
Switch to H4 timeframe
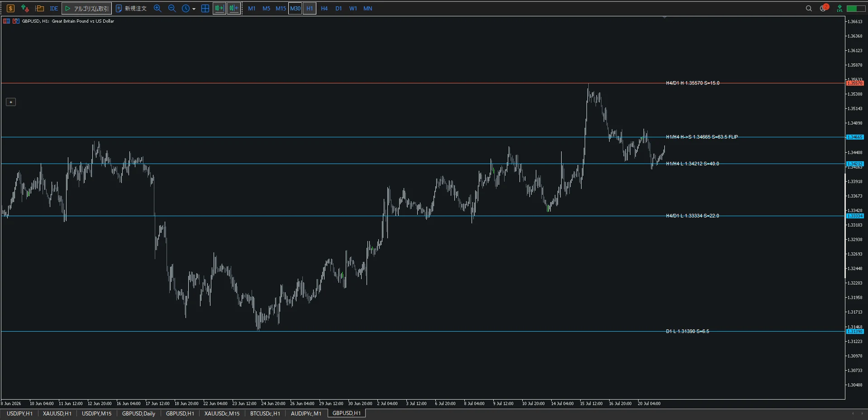click(324, 8)
